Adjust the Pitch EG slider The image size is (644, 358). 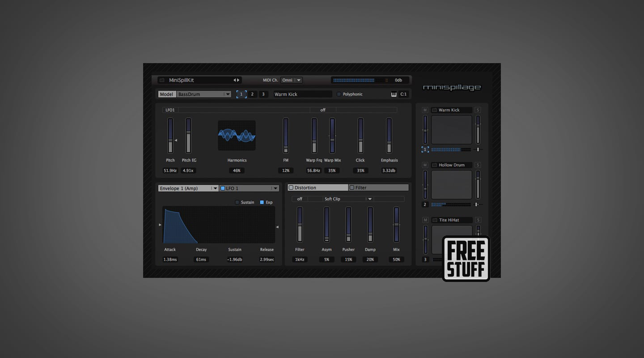coord(189,136)
